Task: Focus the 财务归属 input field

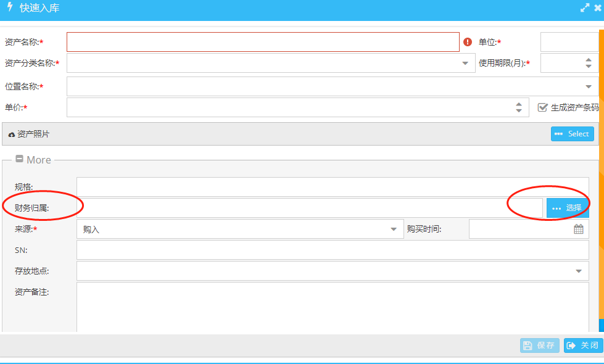Action: pyautogui.click(x=310, y=208)
